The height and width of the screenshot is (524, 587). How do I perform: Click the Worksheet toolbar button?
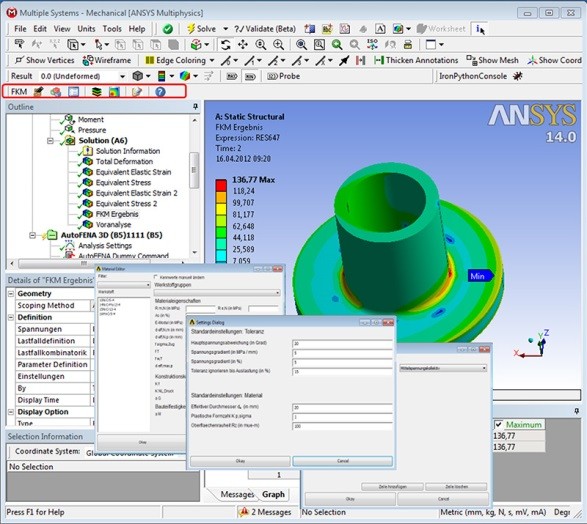pos(441,29)
